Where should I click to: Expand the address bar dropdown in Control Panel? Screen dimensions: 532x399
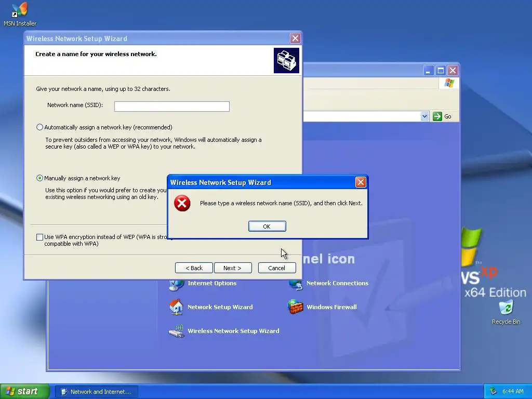(x=424, y=116)
